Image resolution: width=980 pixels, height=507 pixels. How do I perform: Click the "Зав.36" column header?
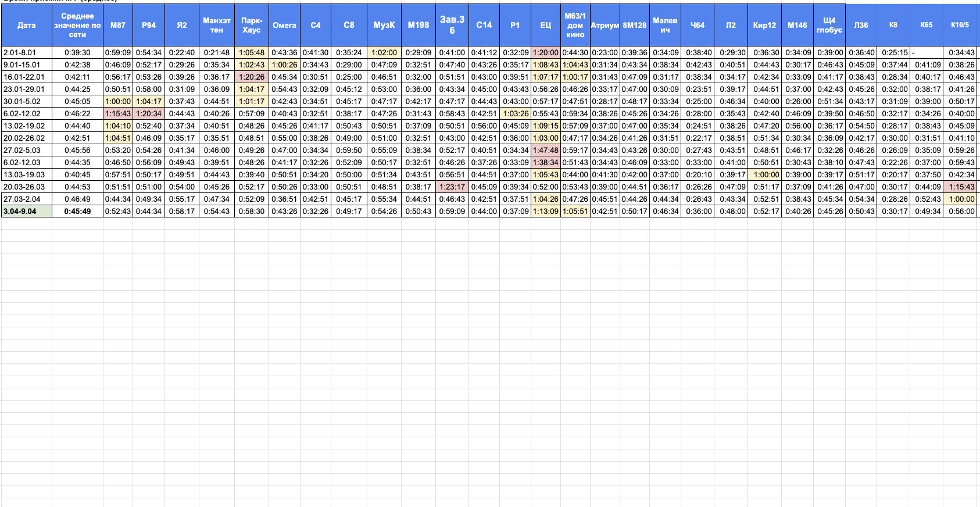click(x=452, y=25)
